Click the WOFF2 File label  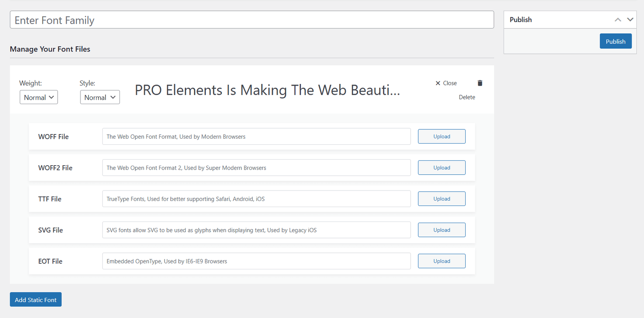point(55,168)
